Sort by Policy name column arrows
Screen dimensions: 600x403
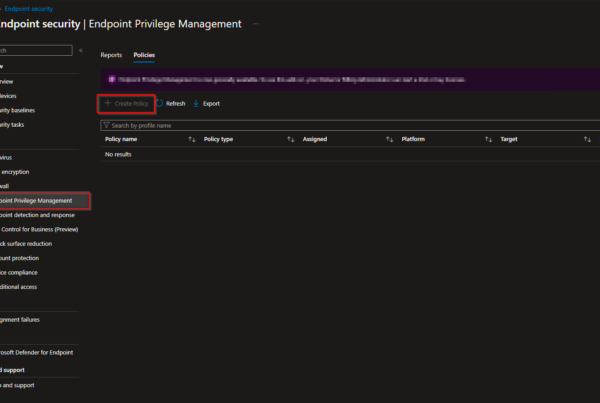point(192,140)
